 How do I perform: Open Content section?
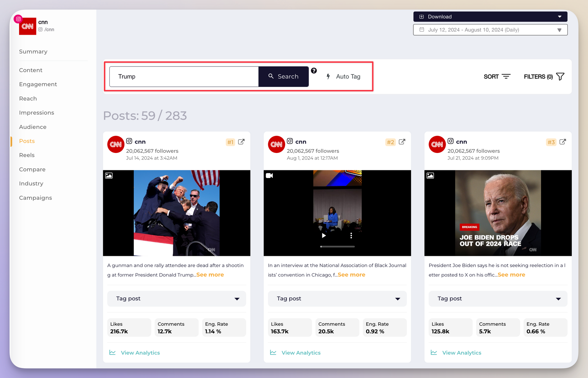click(x=31, y=70)
